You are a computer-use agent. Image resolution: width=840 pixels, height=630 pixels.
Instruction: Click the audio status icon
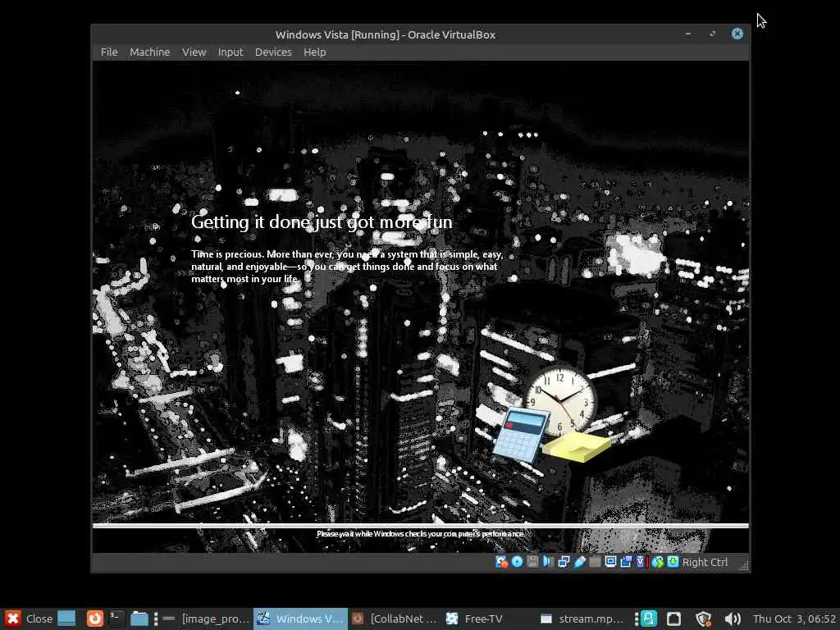tap(547, 561)
